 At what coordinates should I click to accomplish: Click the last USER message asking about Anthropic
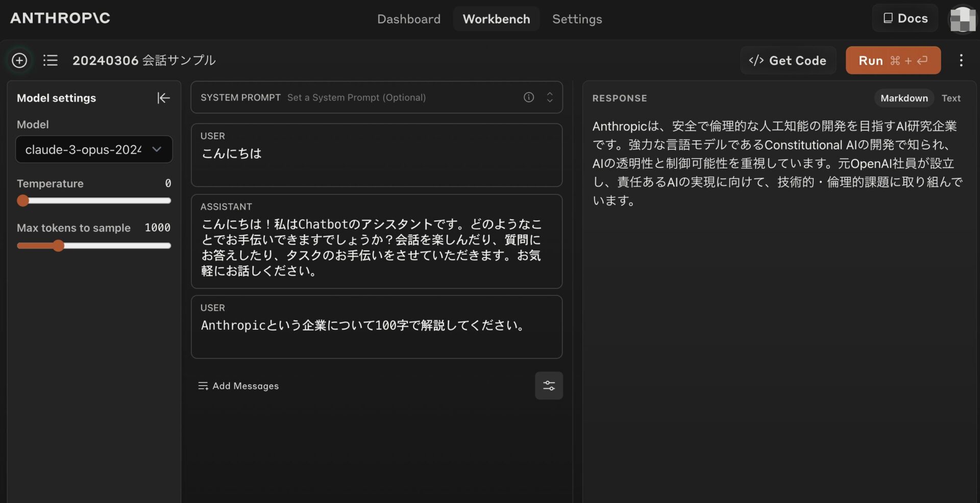[376, 326]
